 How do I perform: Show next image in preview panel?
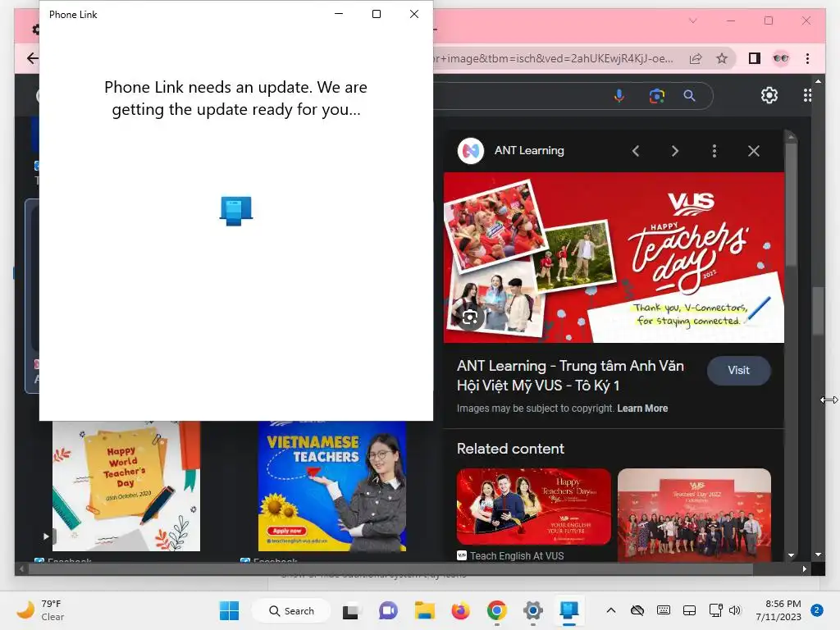click(x=675, y=151)
